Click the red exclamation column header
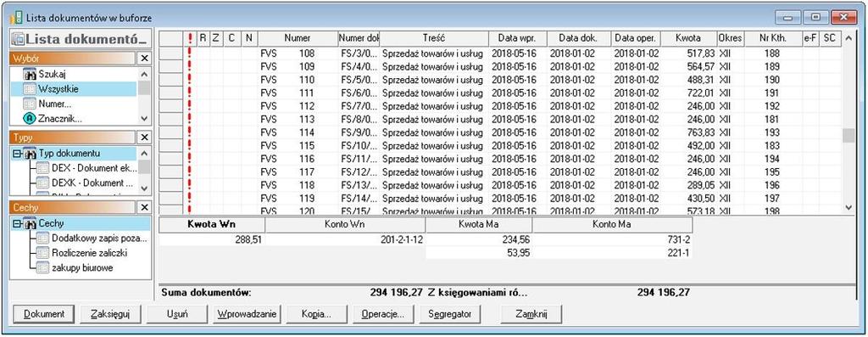This screenshot has height=337, width=868. click(x=190, y=38)
